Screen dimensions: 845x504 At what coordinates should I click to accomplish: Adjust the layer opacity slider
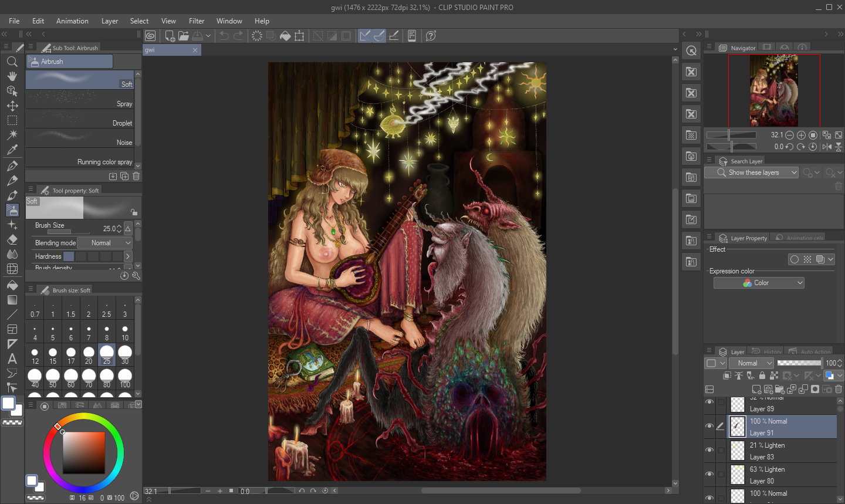800,363
